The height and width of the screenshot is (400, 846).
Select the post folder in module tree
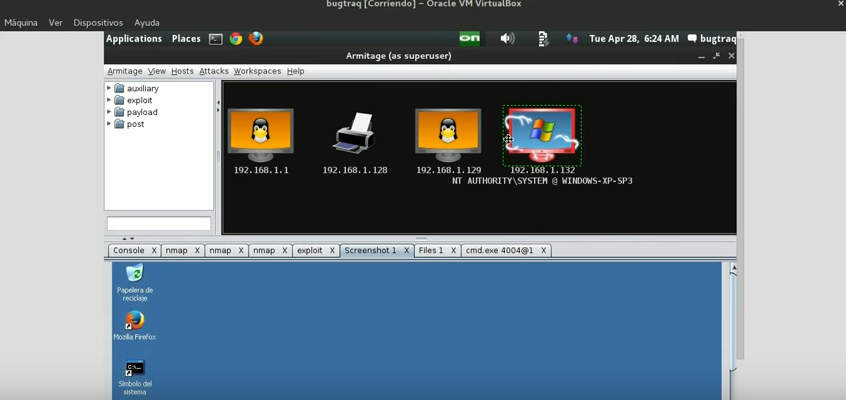[x=135, y=124]
